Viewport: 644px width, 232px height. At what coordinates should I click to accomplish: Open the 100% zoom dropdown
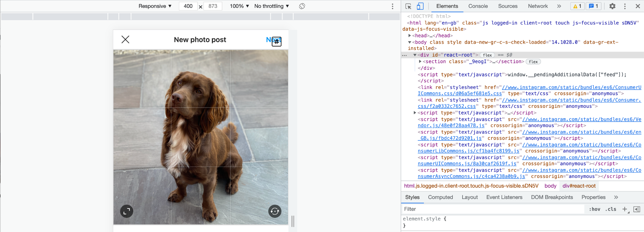tap(239, 6)
